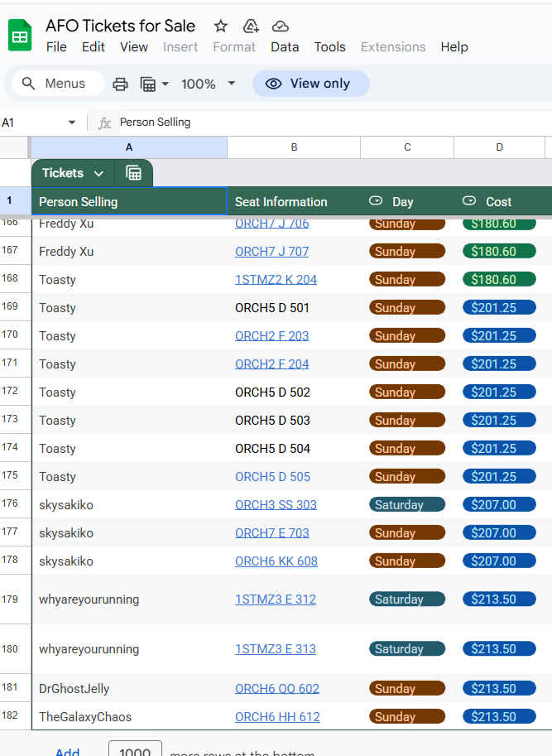The height and width of the screenshot is (756, 552).
Task: Click the add to Drive folder icon
Action: [250, 26]
